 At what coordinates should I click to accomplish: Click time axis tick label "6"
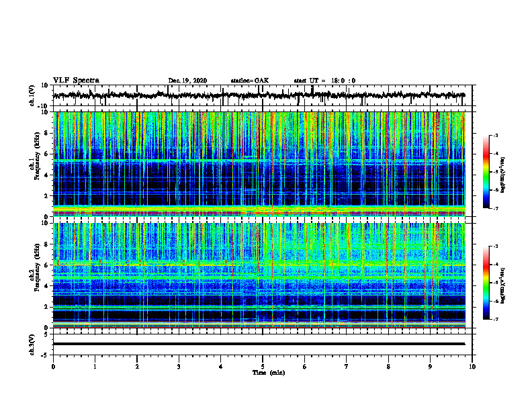(x=305, y=367)
